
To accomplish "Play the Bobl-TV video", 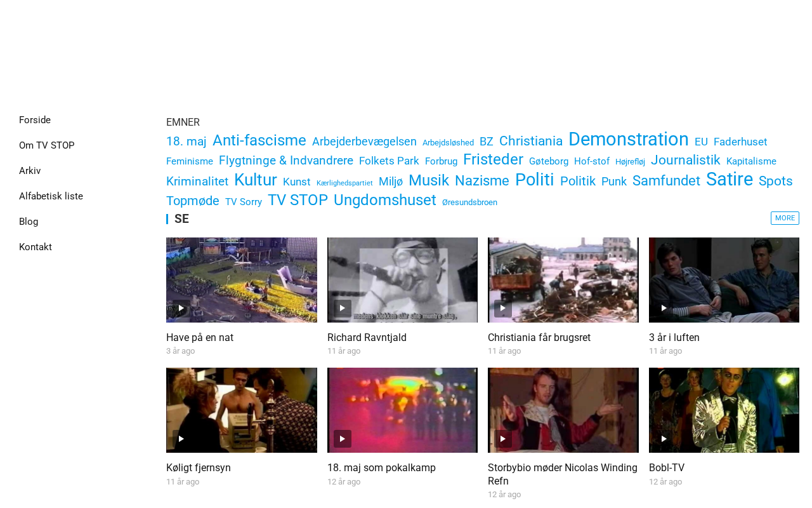I will tap(664, 439).
